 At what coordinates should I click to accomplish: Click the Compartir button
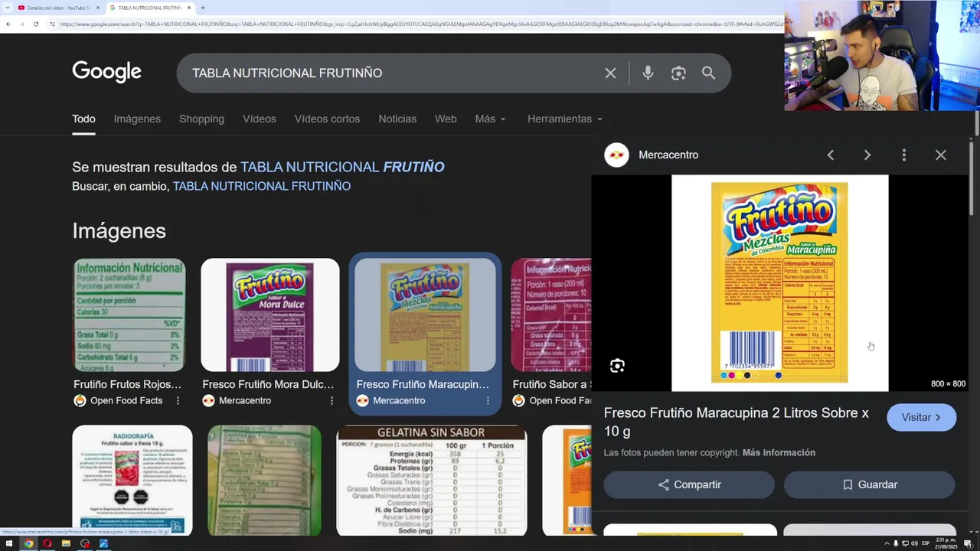click(689, 484)
